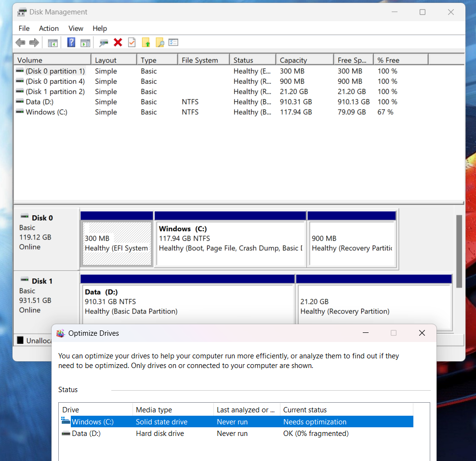The height and width of the screenshot is (461, 476).
Task: Click the drive icon beside Data (D:) in Optimize Drives
Action: click(66, 434)
